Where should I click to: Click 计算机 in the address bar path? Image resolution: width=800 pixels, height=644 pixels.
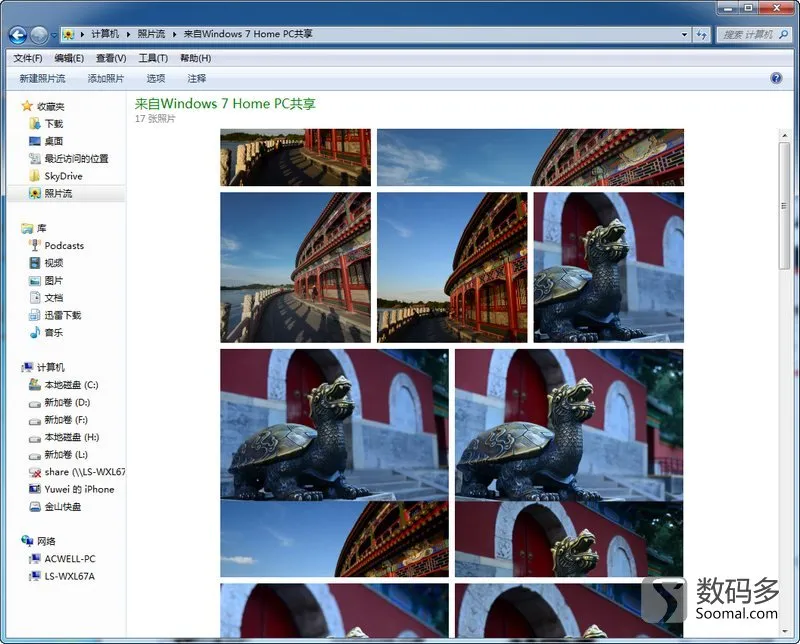(x=105, y=34)
